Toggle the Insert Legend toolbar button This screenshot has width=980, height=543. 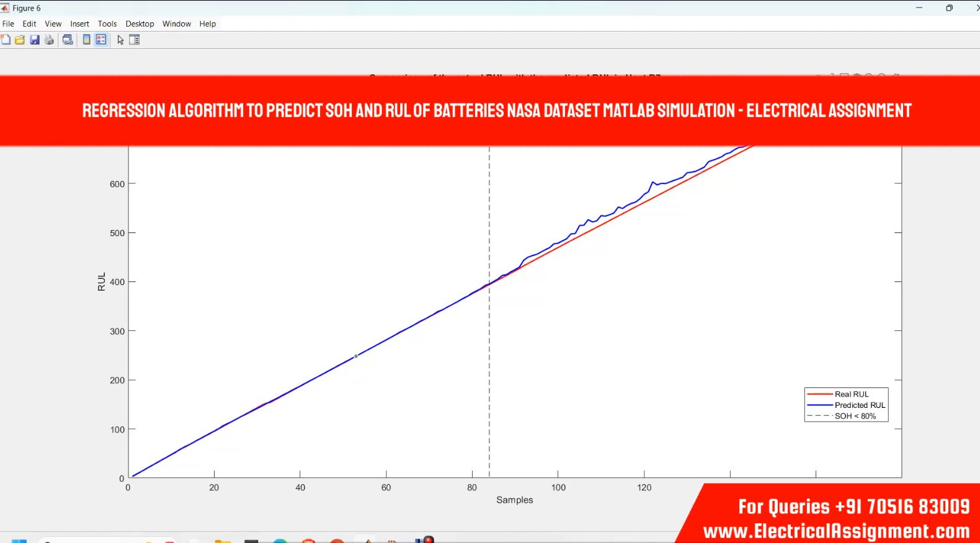(x=101, y=40)
